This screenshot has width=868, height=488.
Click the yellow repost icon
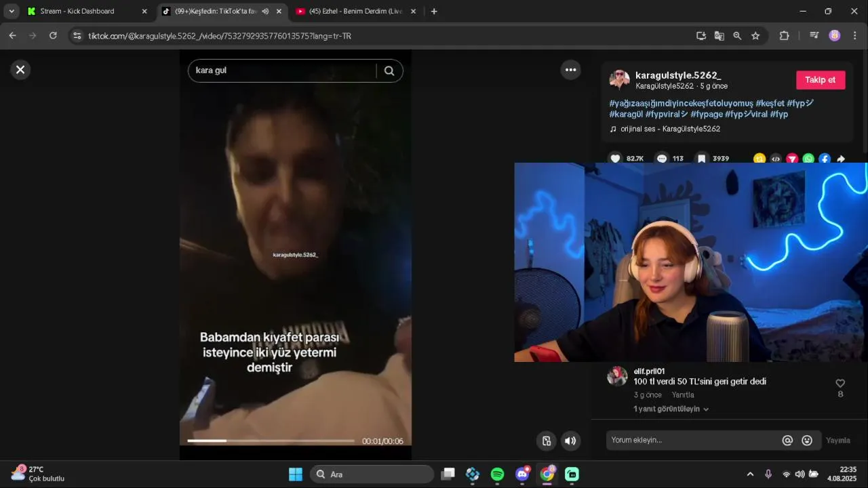point(759,159)
